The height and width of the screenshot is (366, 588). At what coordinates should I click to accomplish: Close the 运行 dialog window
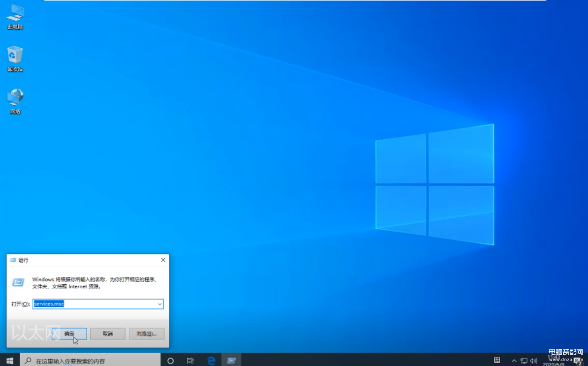tap(163, 260)
